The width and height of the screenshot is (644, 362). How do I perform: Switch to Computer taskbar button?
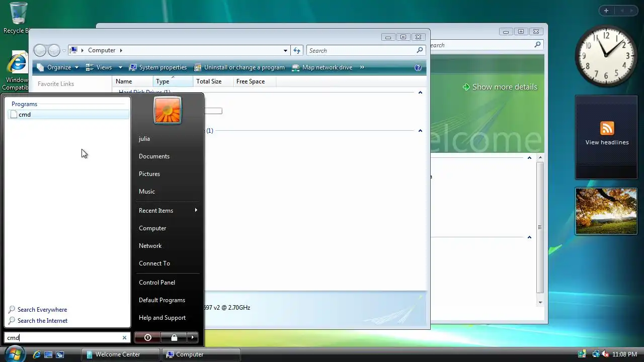[201, 354]
